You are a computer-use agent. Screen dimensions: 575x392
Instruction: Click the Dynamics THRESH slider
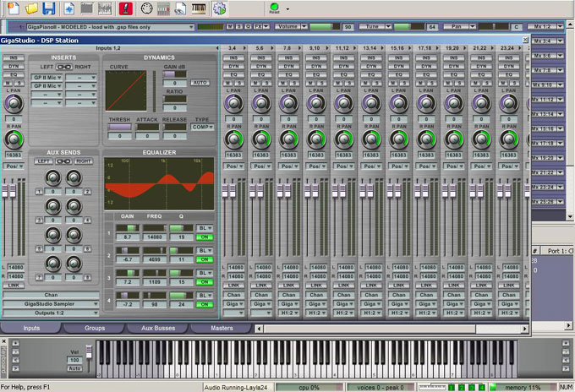tap(119, 127)
